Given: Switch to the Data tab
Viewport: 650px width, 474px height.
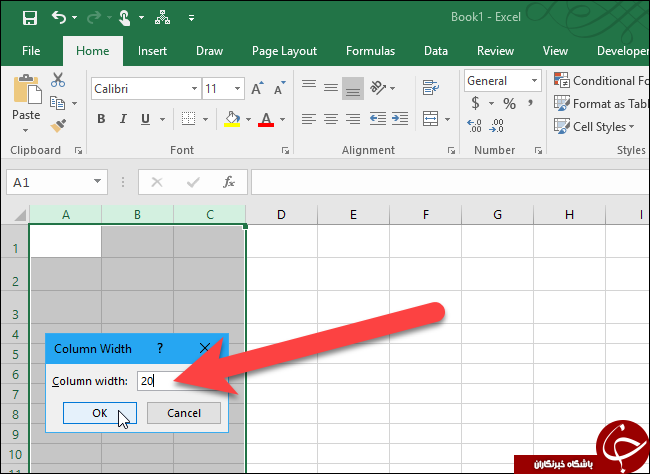Looking at the screenshot, I should pyautogui.click(x=436, y=51).
